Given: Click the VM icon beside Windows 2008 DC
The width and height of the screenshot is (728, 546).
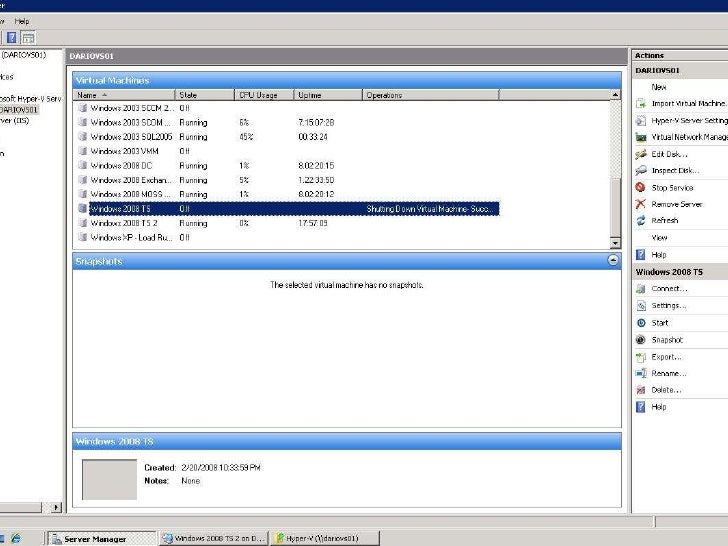Looking at the screenshot, I should coord(83,165).
